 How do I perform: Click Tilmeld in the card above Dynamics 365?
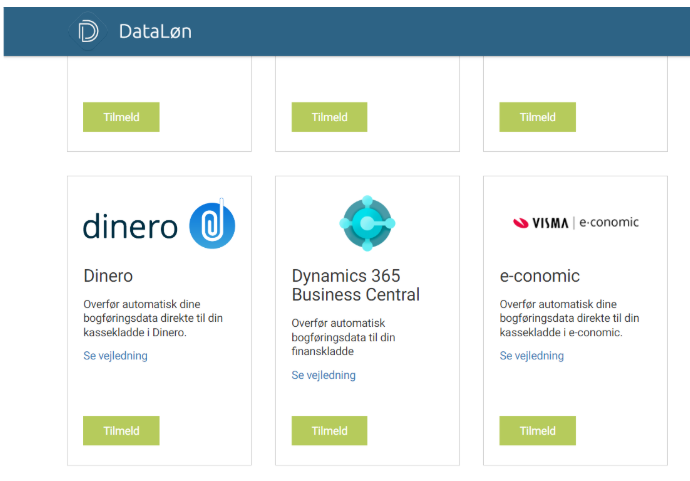pyautogui.click(x=329, y=117)
